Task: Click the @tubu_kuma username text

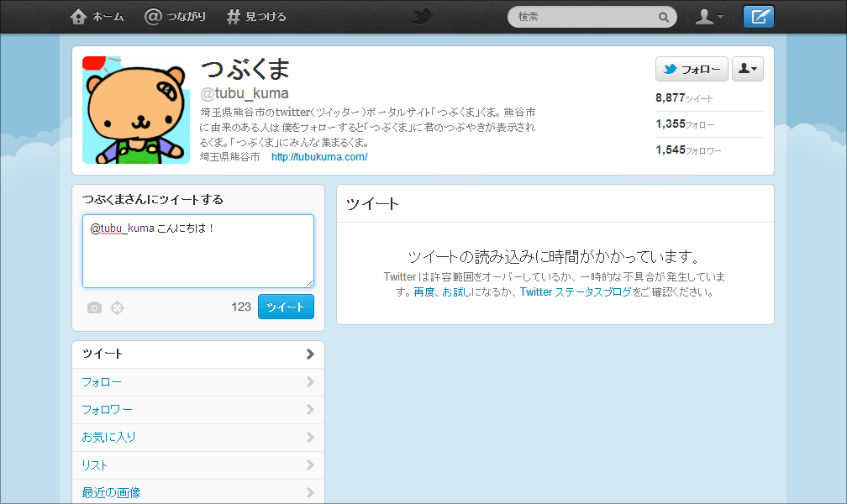Action: [x=245, y=93]
